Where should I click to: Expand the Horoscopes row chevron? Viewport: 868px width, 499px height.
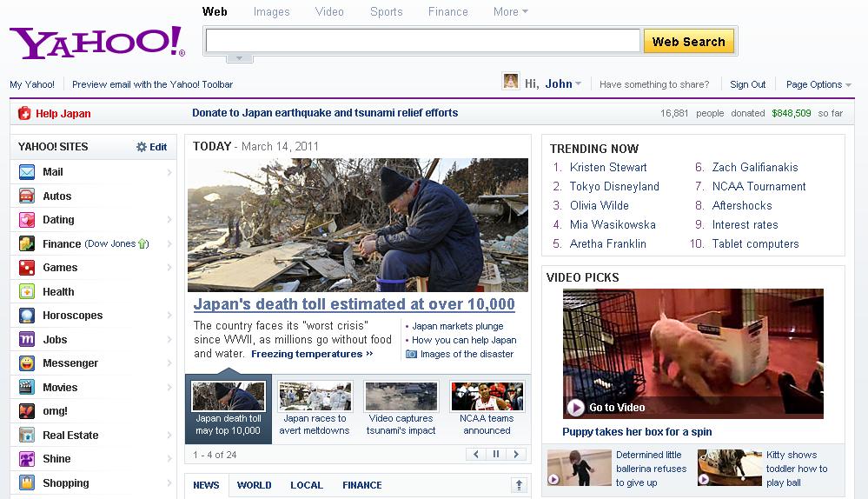(x=169, y=315)
